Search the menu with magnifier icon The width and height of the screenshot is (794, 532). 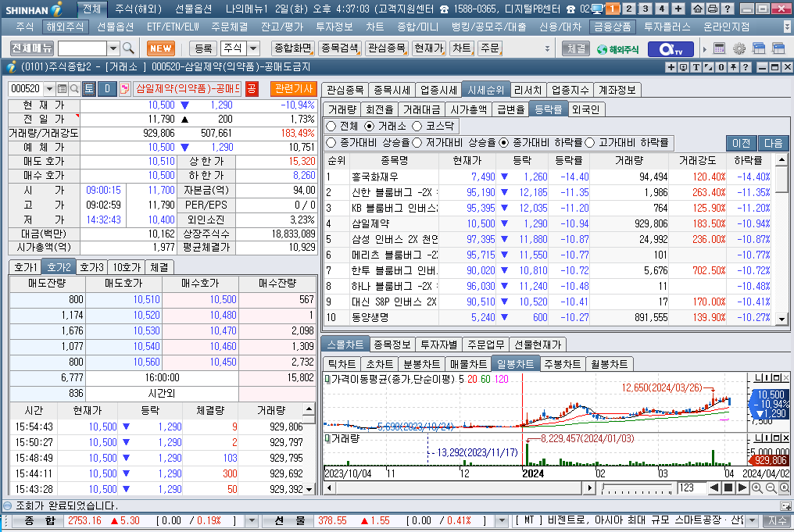[x=129, y=48]
